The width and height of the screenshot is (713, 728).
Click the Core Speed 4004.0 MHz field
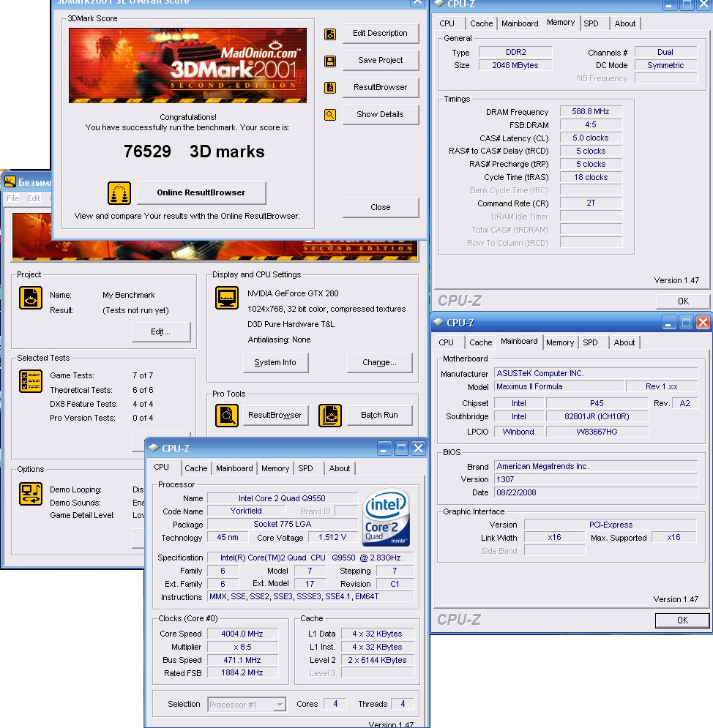pyautogui.click(x=242, y=634)
